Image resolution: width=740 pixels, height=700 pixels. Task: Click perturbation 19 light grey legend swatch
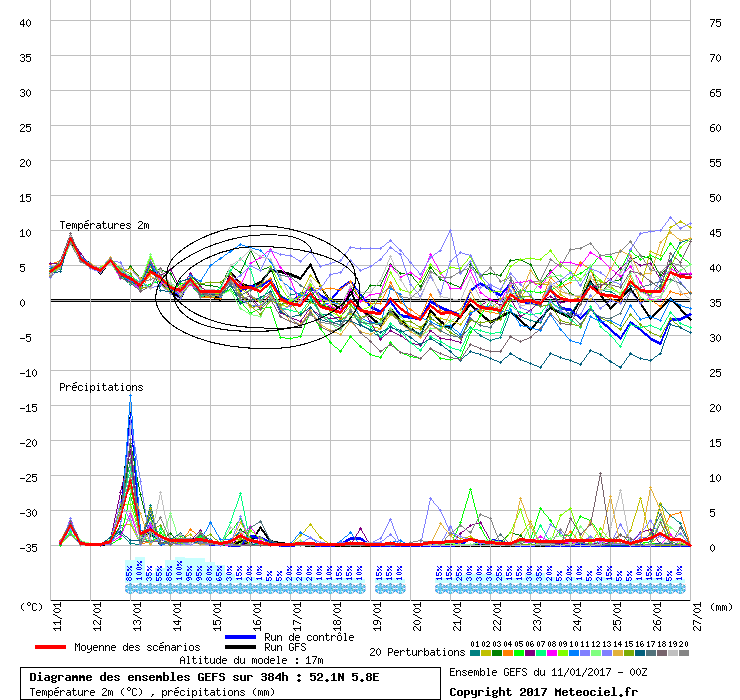pos(673,653)
